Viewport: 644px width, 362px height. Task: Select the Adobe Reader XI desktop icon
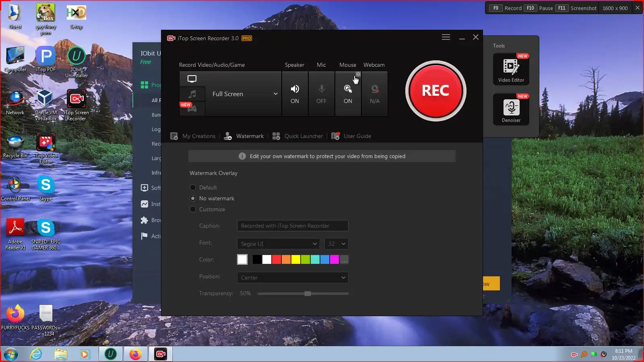pos(15,234)
